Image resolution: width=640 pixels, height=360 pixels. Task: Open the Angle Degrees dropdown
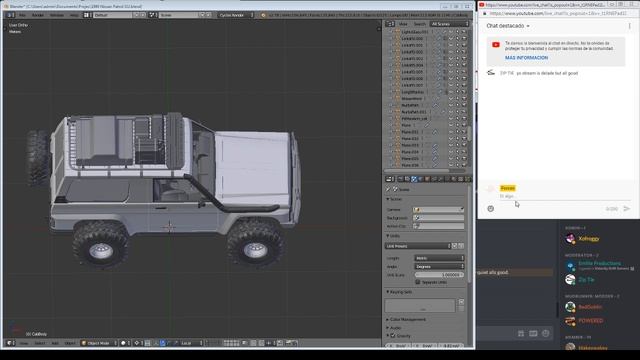coord(439,267)
